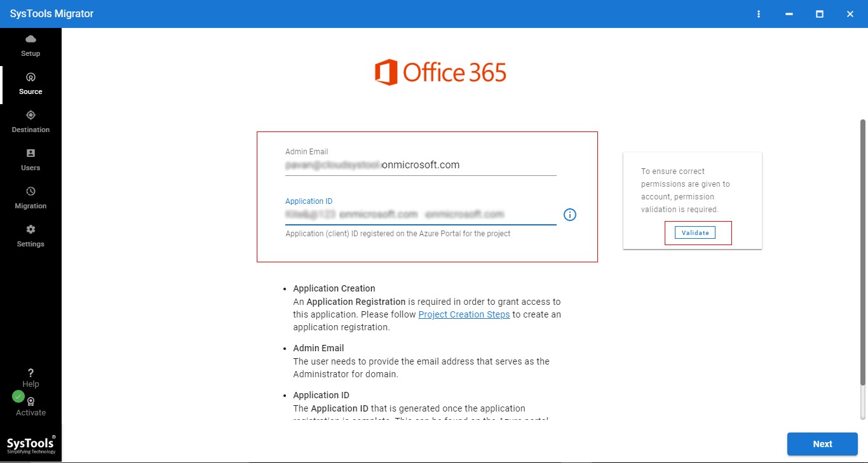Click the Validate permissions button
The image size is (868, 463).
(695, 232)
